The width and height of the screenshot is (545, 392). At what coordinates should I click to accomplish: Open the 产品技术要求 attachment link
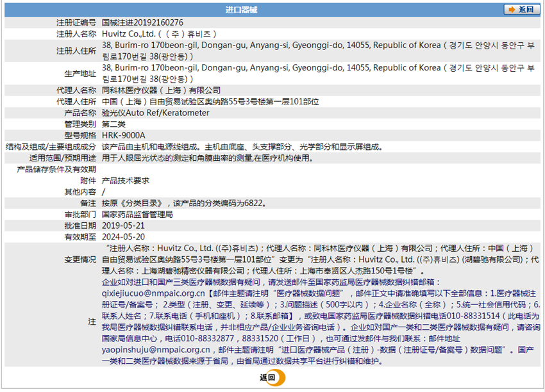click(x=126, y=181)
